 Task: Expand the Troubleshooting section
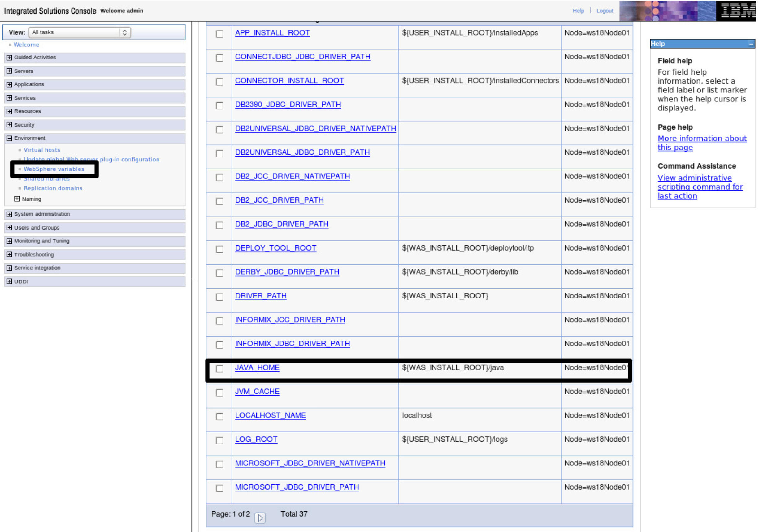pos(9,255)
